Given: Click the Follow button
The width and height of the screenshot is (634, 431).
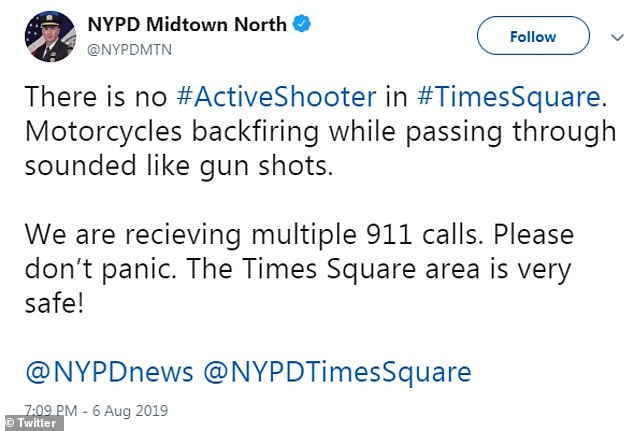Looking at the screenshot, I should coord(532,36).
